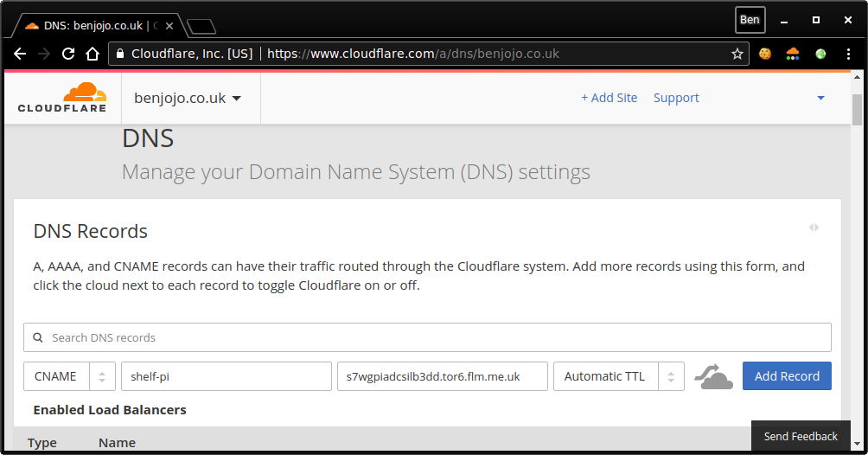Expand the benjojo.co.uk site selector
This screenshot has height=455, width=868.
[x=188, y=98]
